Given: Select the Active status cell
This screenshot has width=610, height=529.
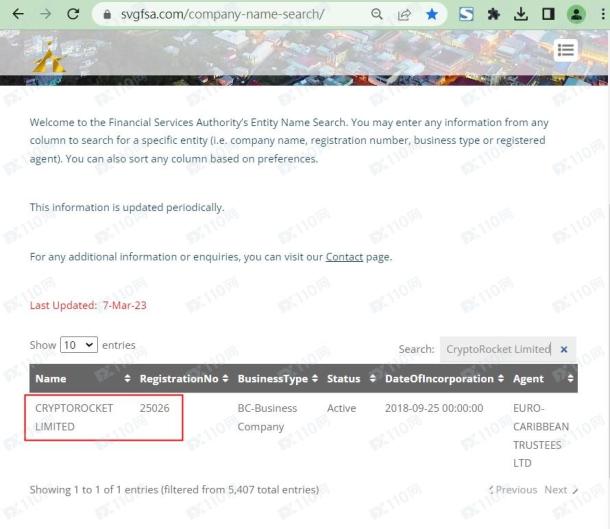Looking at the screenshot, I should coord(342,408).
